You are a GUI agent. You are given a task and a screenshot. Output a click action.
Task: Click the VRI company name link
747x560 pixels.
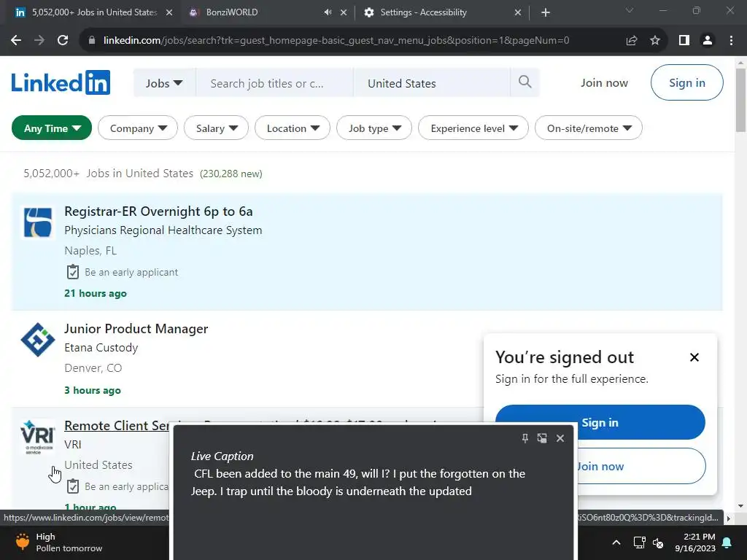pos(72,444)
